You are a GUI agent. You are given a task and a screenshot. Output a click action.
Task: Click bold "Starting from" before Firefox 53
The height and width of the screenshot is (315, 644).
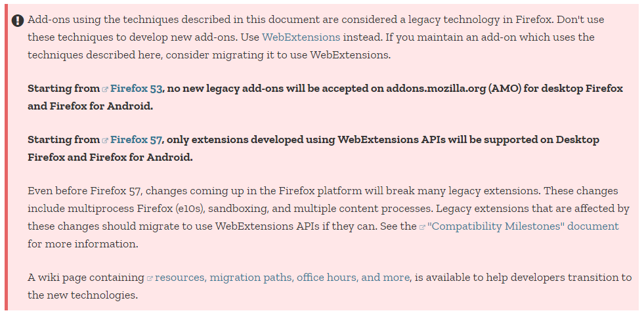pyautogui.click(x=63, y=88)
